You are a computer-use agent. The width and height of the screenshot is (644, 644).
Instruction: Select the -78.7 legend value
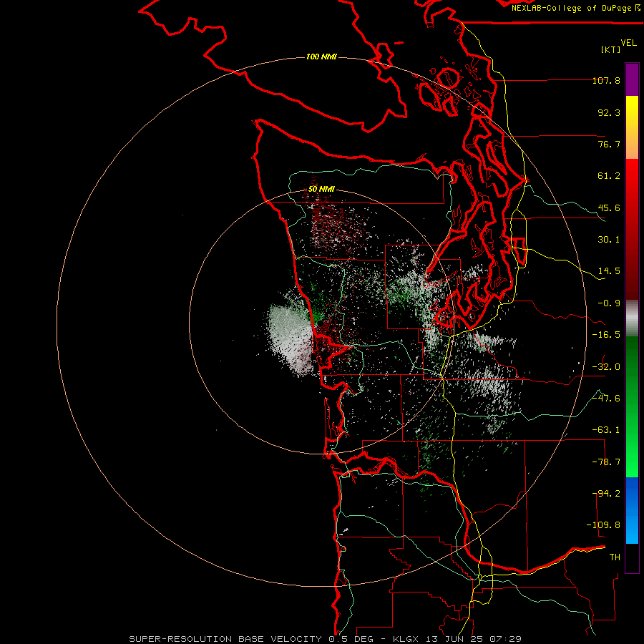click(x=606, y=462)
